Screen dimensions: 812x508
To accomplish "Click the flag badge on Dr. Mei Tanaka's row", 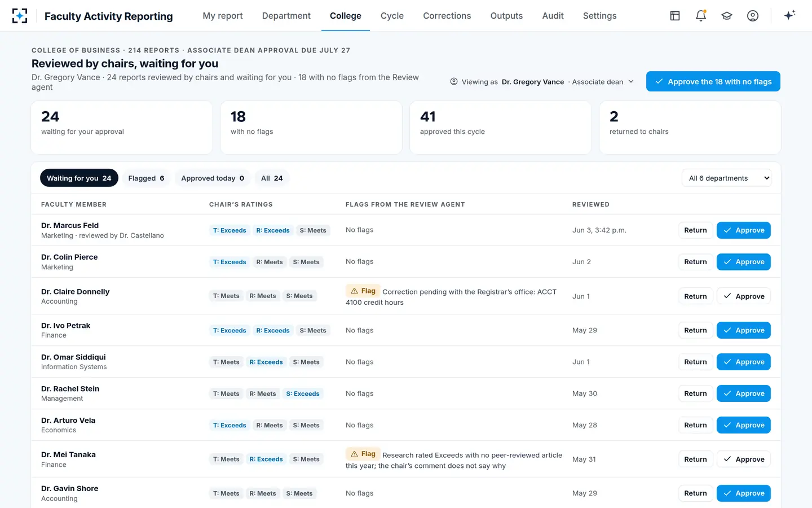I will coord(363,454).
